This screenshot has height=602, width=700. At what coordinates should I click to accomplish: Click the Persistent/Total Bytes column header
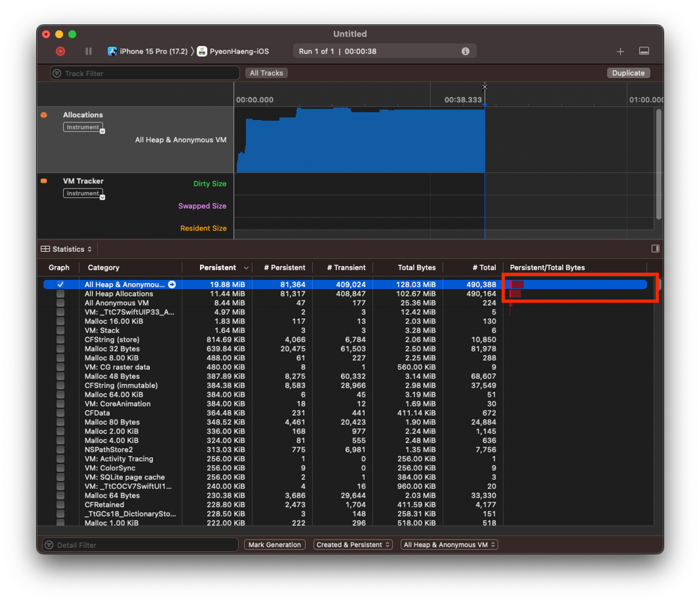point(547,268)
